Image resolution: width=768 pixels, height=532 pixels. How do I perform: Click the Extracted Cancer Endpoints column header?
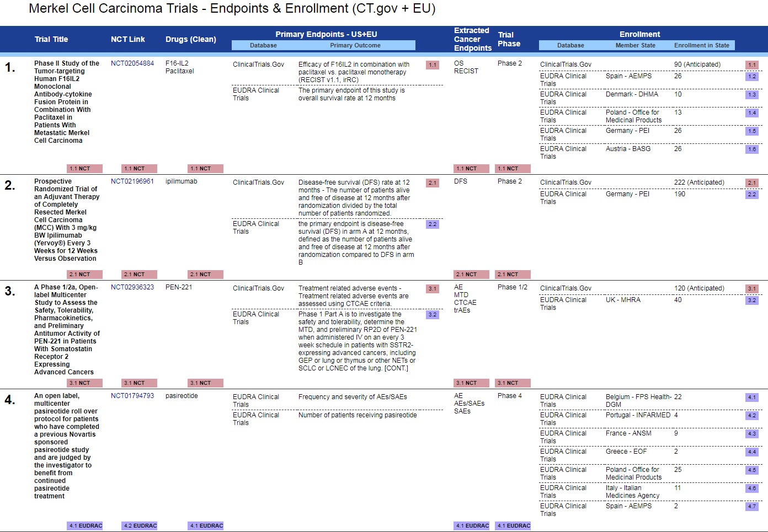(x=472, y=39)
